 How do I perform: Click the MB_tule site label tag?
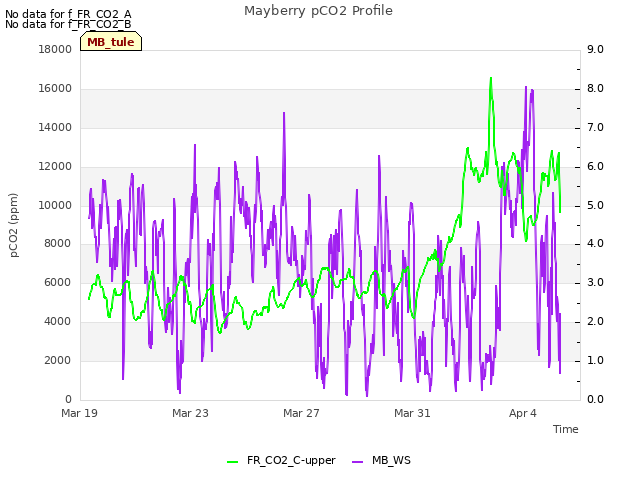click(x=111, y=42)
